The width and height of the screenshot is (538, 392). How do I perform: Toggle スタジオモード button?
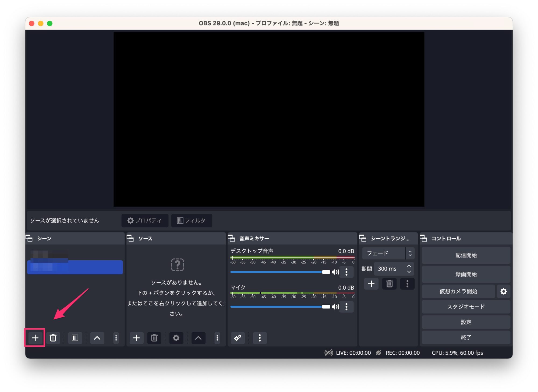466,307
